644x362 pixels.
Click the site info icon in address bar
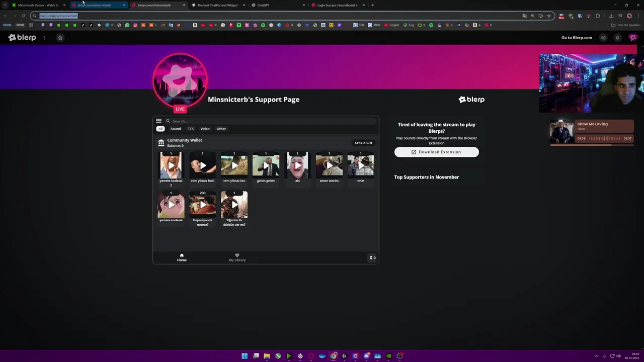[34, 16]
